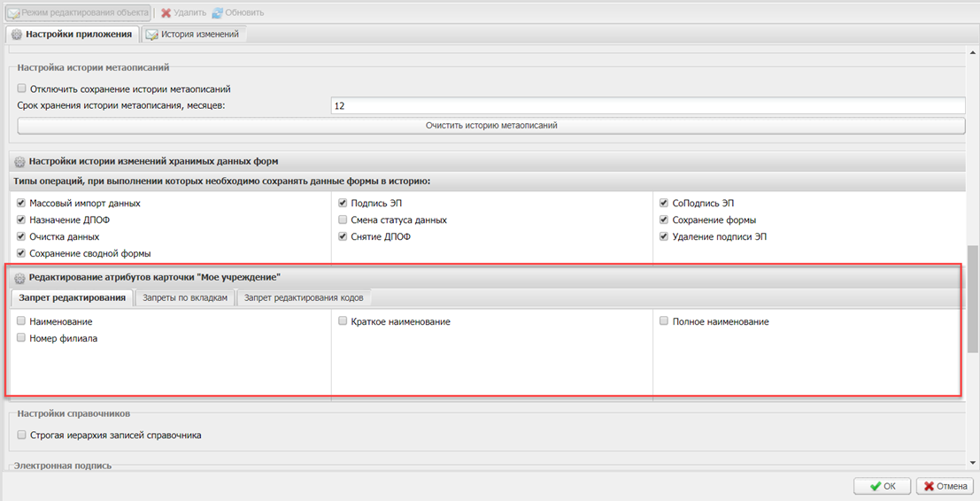This screenshot has width=980, height=501.
Task: Click the green checkmark on OK
Action: (875, 486)
